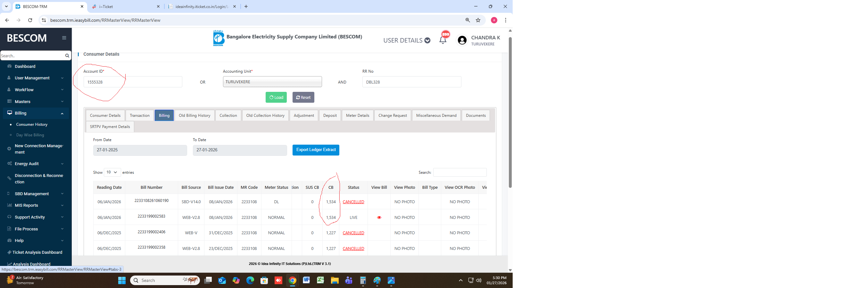Open Dashboard in the sidebar
Screen dimensions: 868x288
coord(25,66)
